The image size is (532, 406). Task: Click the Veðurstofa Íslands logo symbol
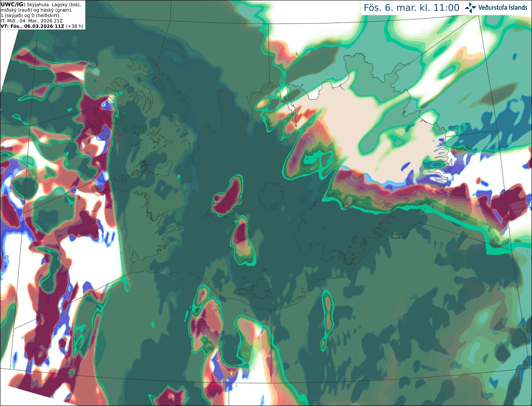pos(470,7)
